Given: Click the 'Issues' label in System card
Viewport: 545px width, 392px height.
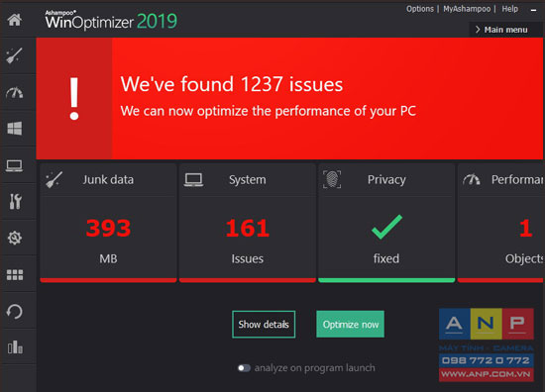Looking at the screenshot, I should click(x=247, y=258).
